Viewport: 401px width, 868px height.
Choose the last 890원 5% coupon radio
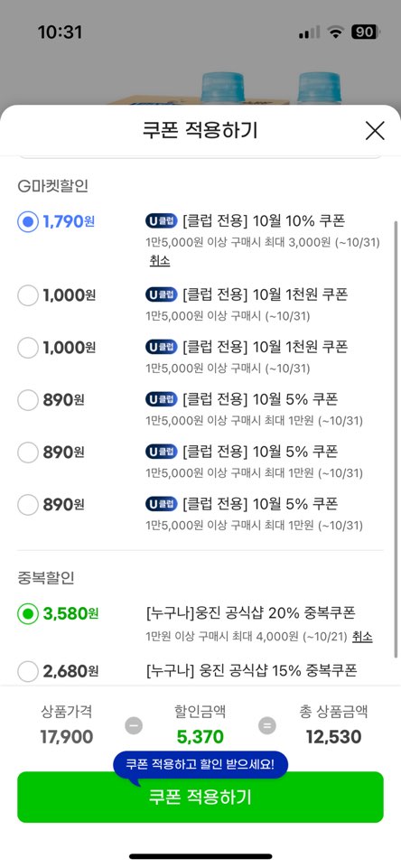[x=28, y=504]
